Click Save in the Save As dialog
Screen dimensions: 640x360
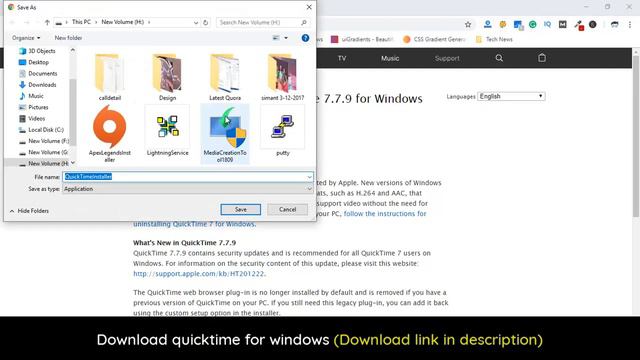click(x=240, y=209)
